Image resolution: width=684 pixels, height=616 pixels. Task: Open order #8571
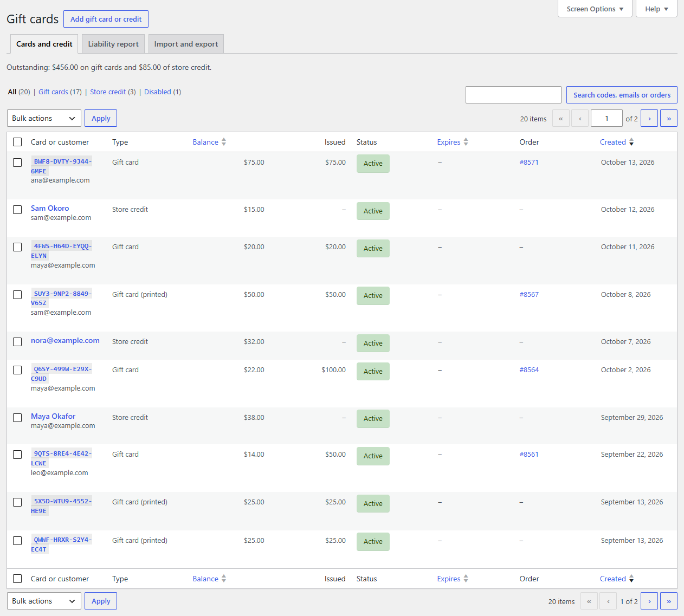529,162
